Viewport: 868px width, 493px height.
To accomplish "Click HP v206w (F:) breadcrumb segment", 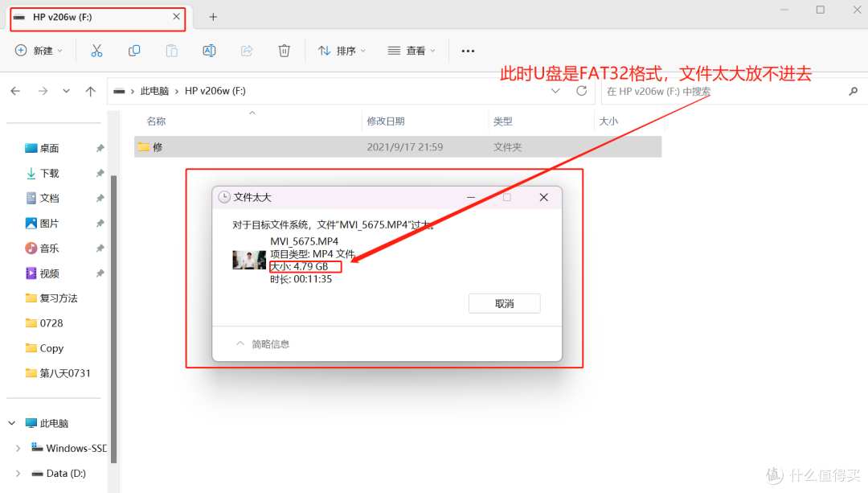I will tap(215, 91).
